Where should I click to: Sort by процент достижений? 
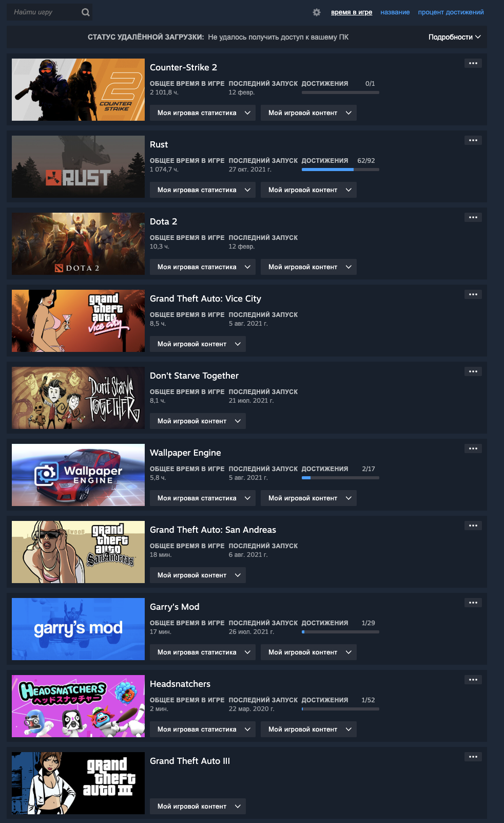pyautogui.click(x=451, y=12)
